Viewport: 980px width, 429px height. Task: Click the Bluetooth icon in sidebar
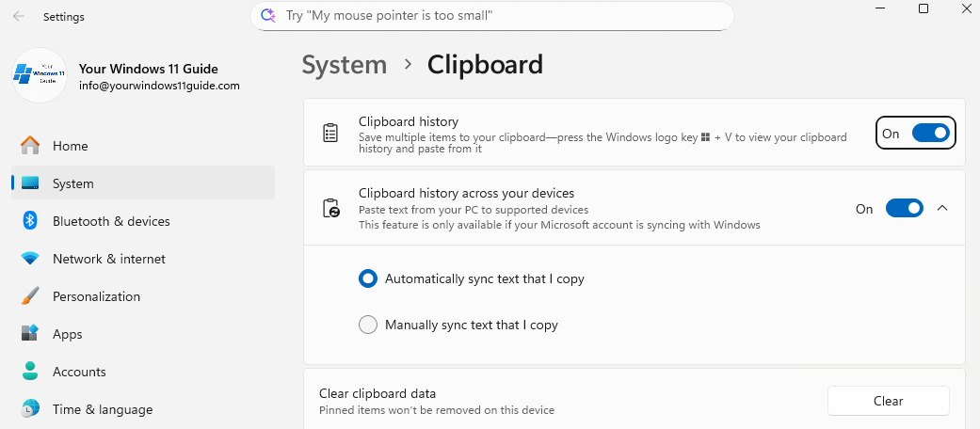click(30, 221)
